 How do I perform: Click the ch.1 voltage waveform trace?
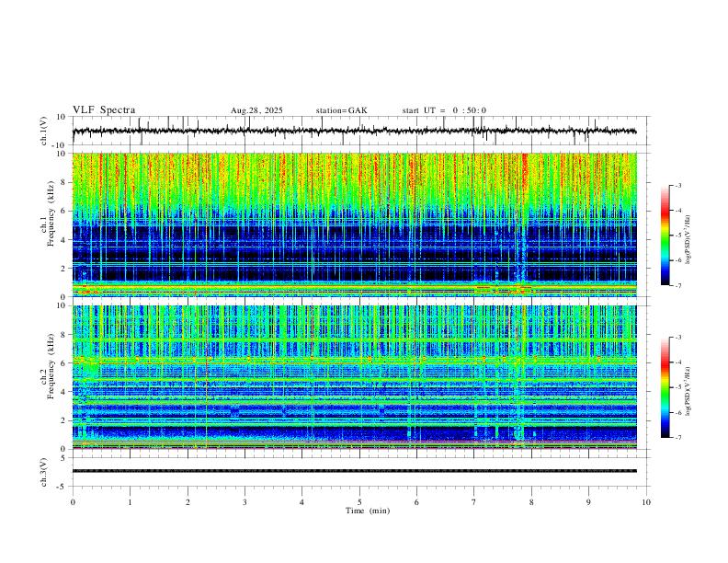[x=355, y=131]
